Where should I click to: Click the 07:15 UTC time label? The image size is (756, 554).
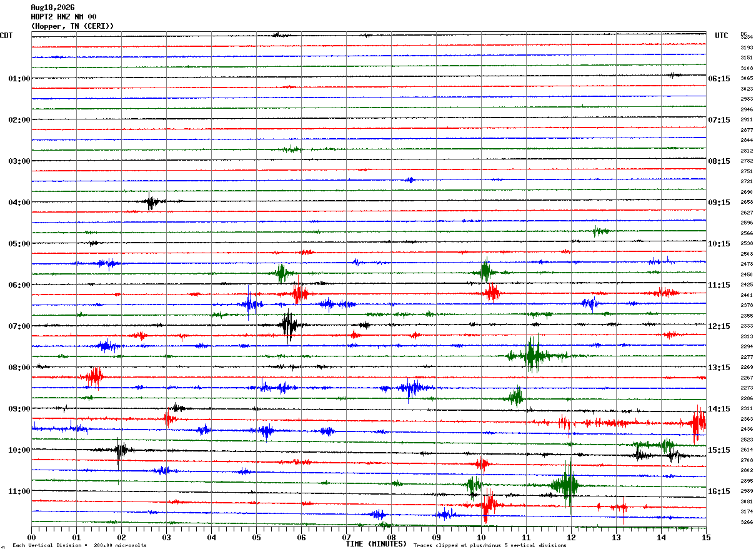point(719,120)
